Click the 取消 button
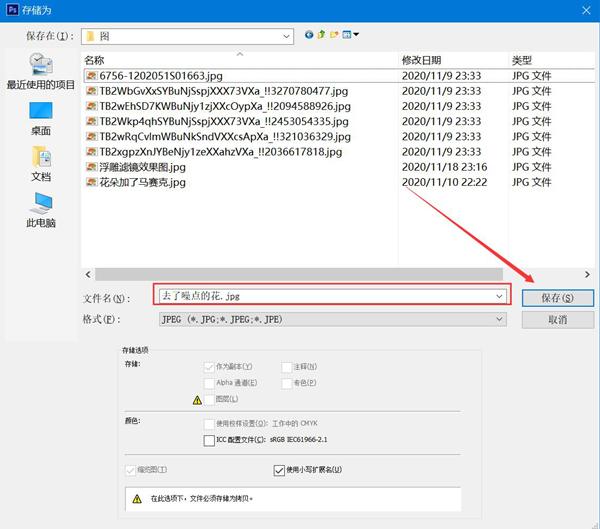This screenshot has width=600, height=529. (x=558, y=320)
